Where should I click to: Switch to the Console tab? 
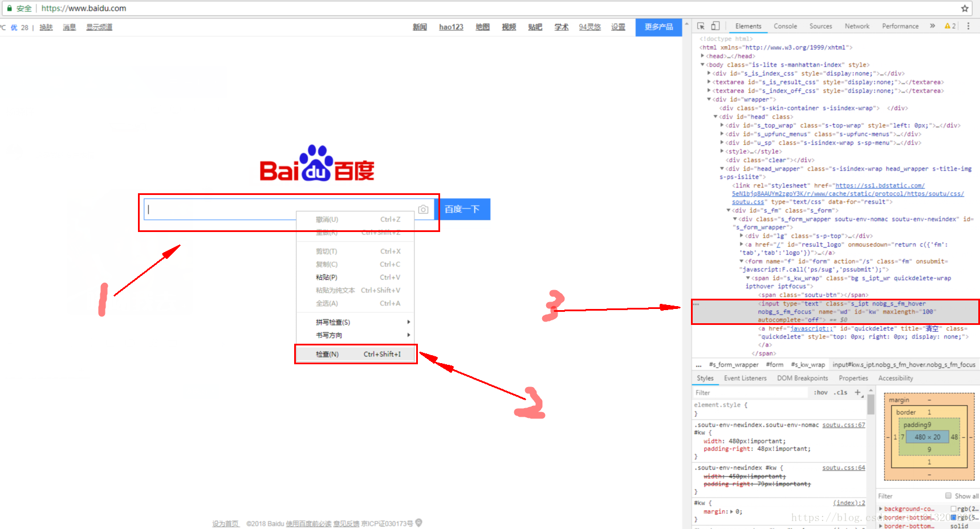tap(785, 26)
